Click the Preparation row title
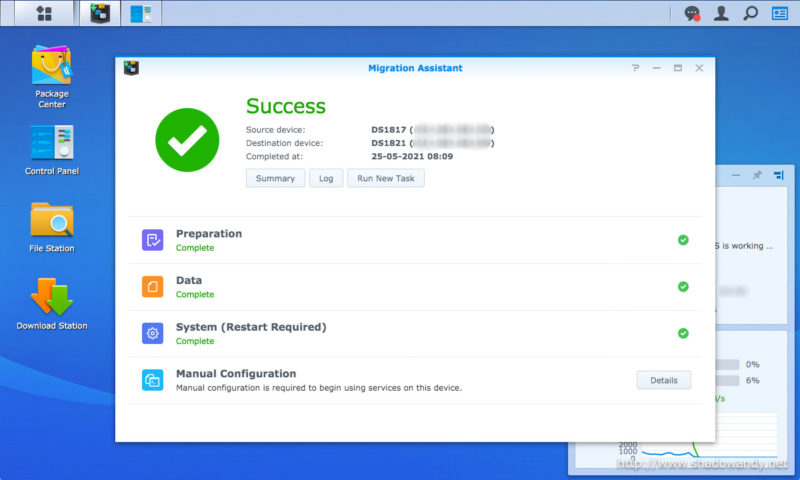 [209, 234]
